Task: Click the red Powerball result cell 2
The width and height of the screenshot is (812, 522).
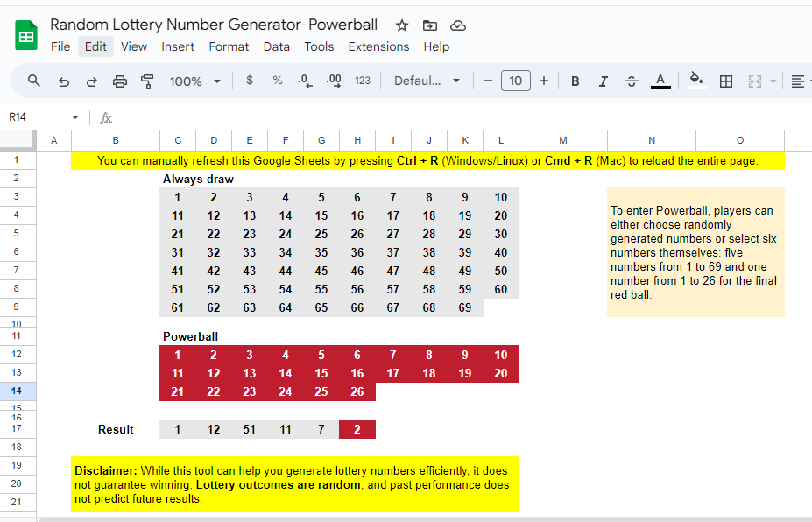Action: click(357, 429)
